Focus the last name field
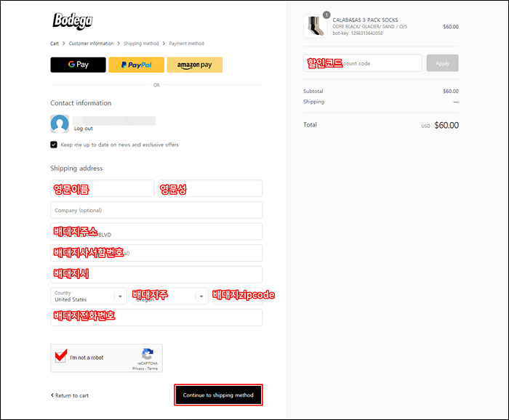509x420 pixels. pos(211,188)
